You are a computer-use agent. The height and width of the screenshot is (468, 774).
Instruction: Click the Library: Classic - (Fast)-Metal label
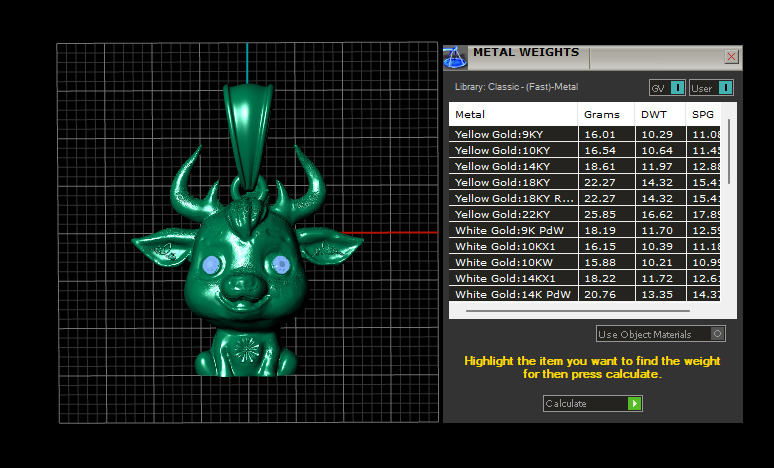[x=516, y=87]
